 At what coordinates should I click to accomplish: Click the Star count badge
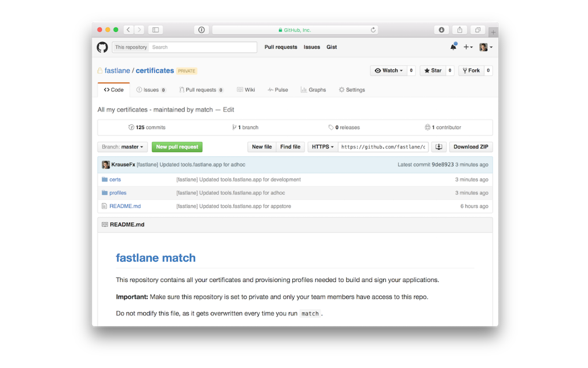pyautogui.click(x=450, y=71)
